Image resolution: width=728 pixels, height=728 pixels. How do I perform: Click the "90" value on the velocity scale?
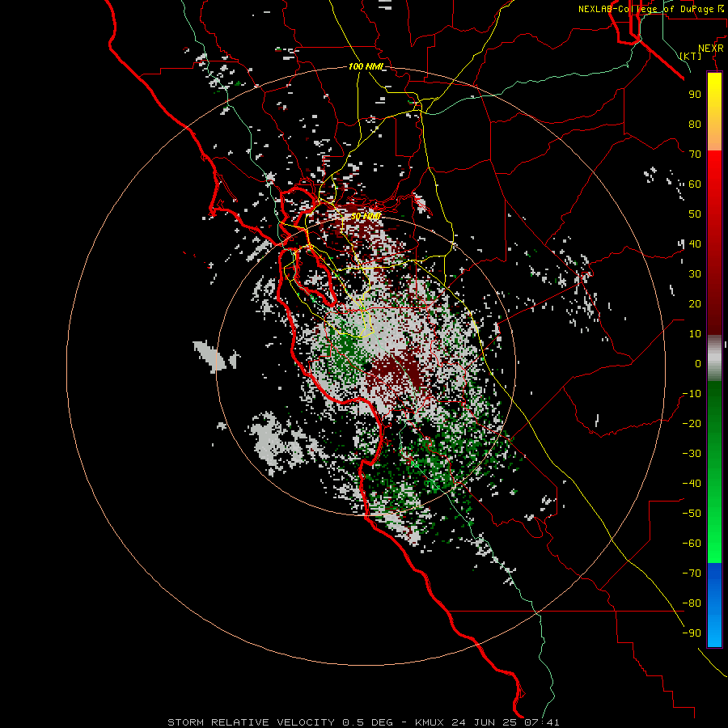(x=695, y=95)
